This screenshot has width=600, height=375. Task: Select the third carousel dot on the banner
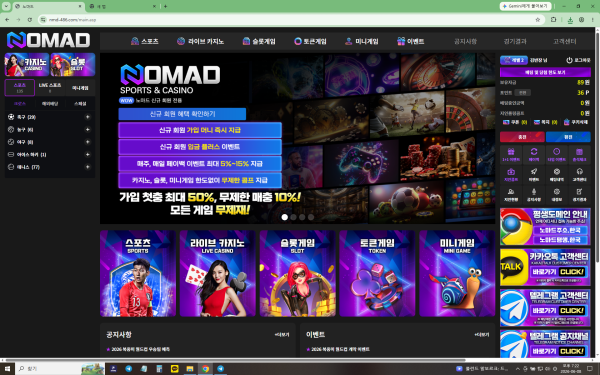[x=302, y=217]
